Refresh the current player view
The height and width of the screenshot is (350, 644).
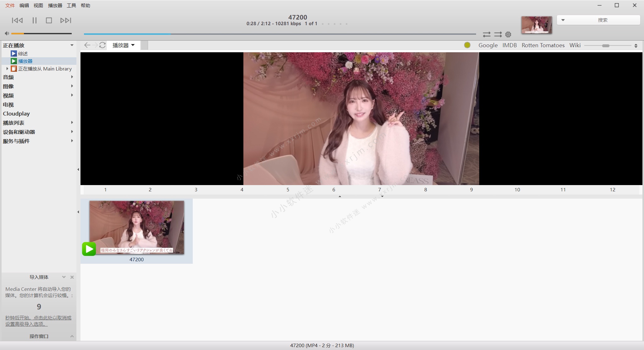coord(102,45)
